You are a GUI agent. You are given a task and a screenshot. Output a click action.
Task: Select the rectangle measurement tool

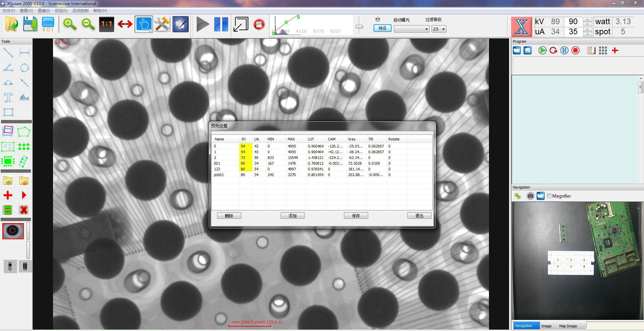8,112
